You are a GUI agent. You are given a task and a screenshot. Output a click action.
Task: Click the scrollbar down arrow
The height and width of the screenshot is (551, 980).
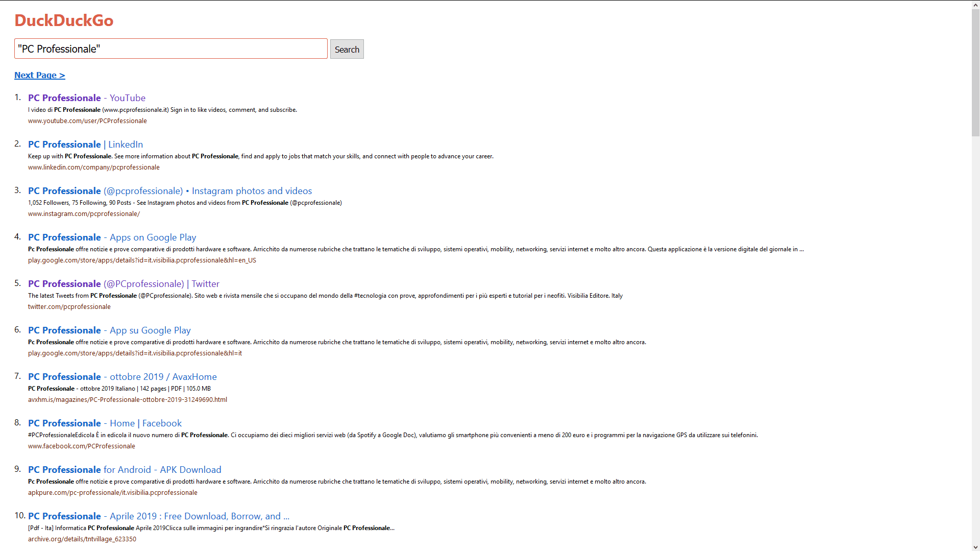click(x=975, y=547)
